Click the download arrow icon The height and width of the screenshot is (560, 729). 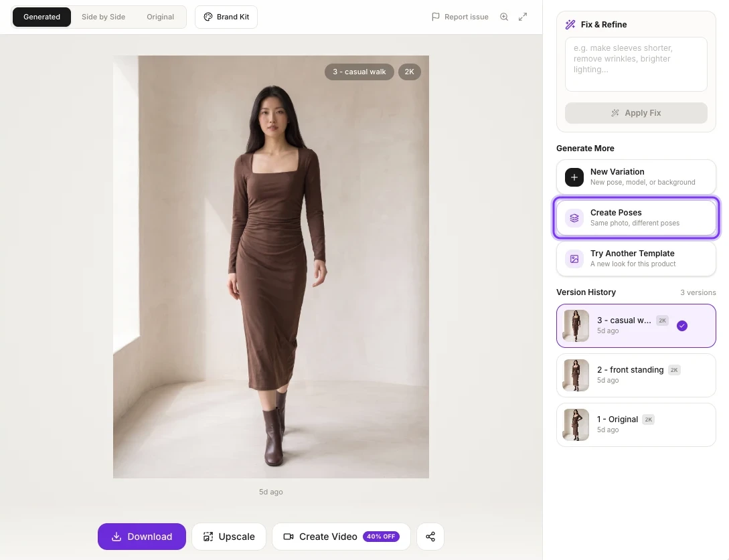coord(116,537)
